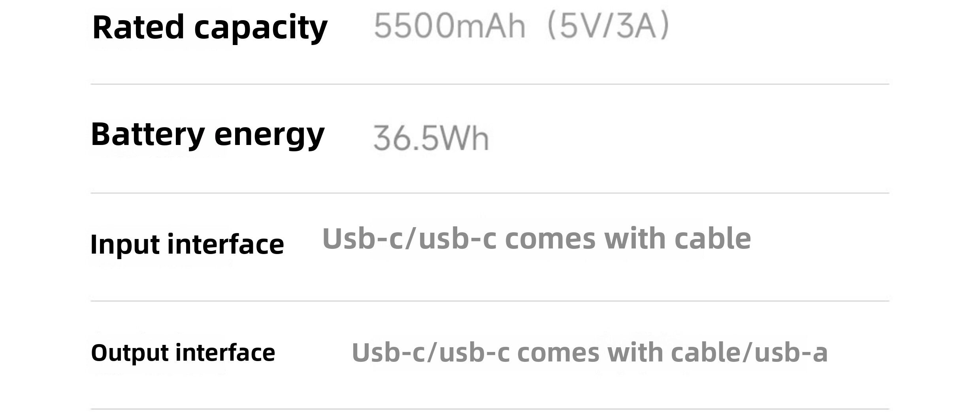Image resolution: width=980 pixels, height=414 pixels.
Task: Click "usb-a" at the end of the Output interface value
Action: click(x=791, y=352)
